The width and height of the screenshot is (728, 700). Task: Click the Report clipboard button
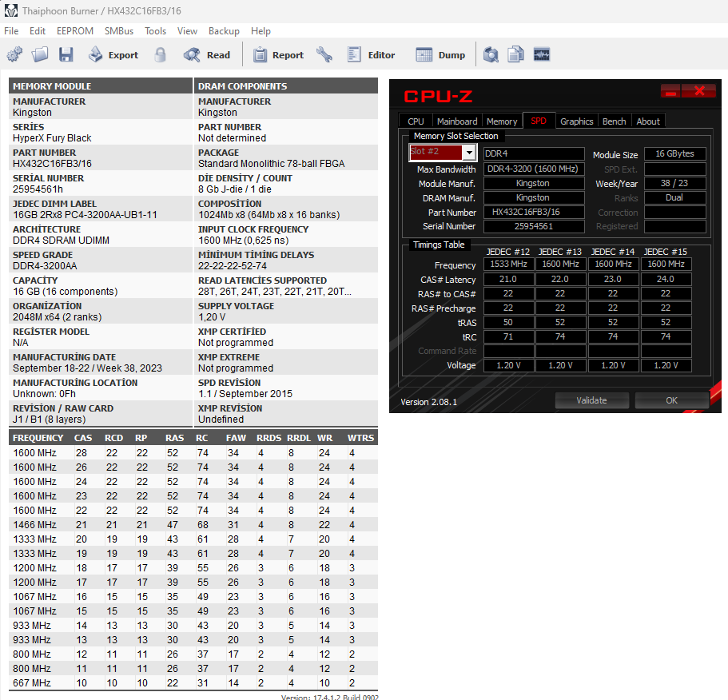click(x=278, y=55)
